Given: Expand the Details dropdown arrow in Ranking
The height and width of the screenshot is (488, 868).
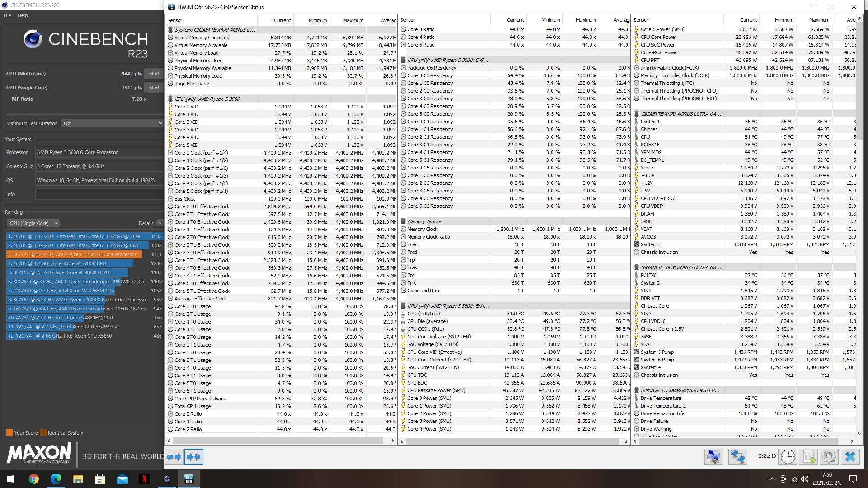Looking at the screenshot, I should click(160, 223).
